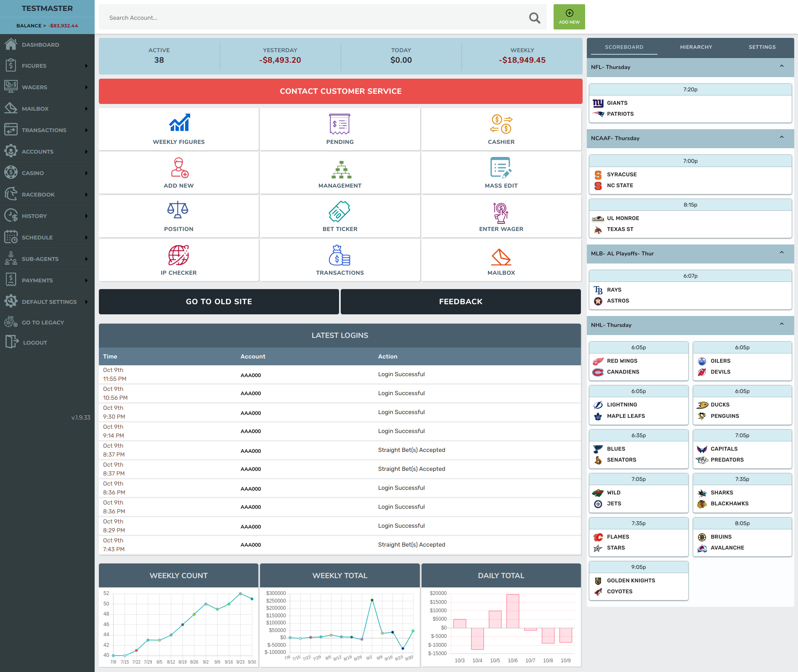Switch to the Hierarchy tab
Viewport: 798px width, 672px height.
point(696,47)
